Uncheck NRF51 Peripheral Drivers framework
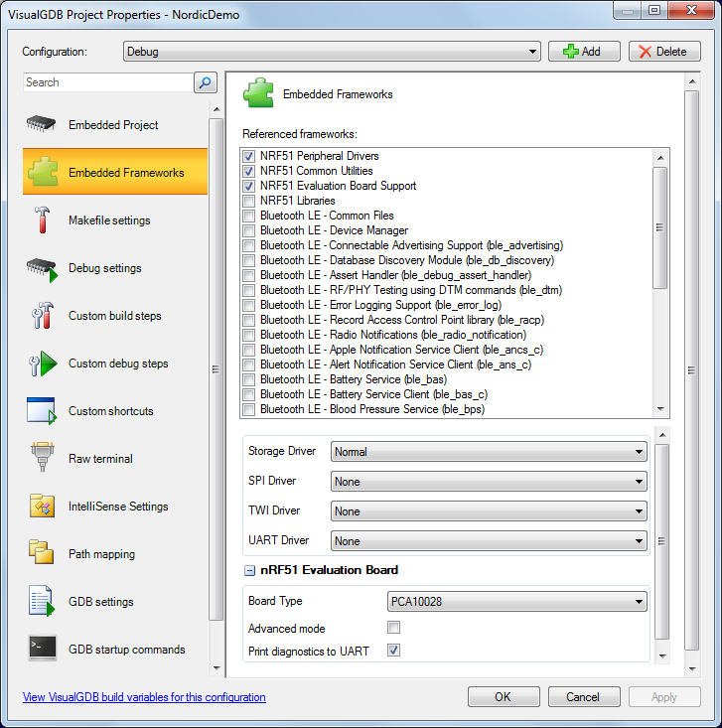The width and height of the screenshot is (722, 728). [249, 156]
